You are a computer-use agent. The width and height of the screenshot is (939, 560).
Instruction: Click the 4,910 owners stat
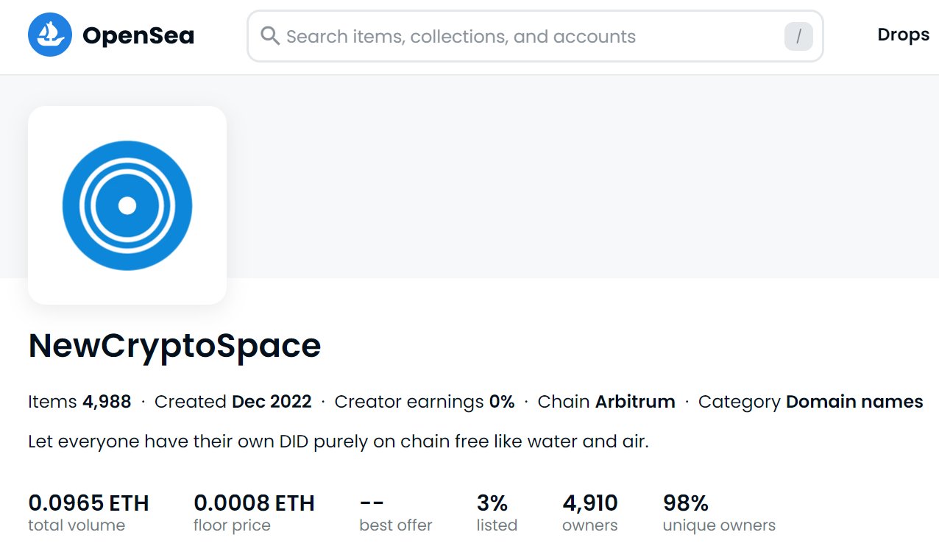click(590, 513)
